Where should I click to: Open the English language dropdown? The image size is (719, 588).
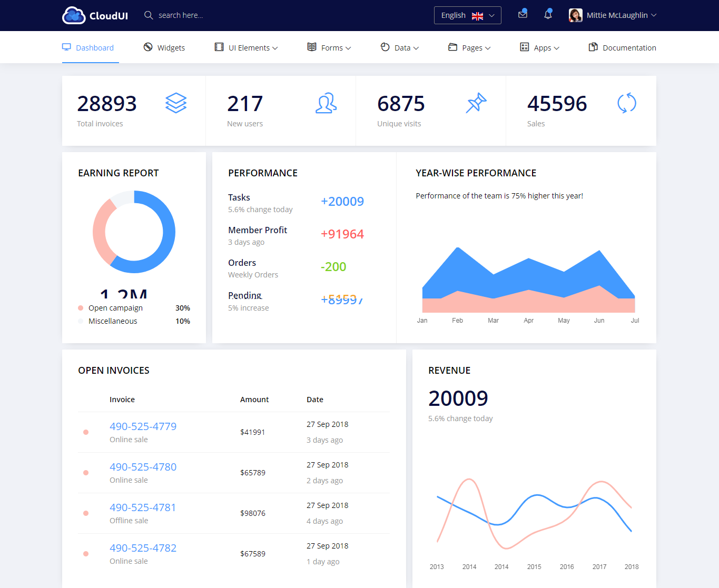[x=467, y=15]
